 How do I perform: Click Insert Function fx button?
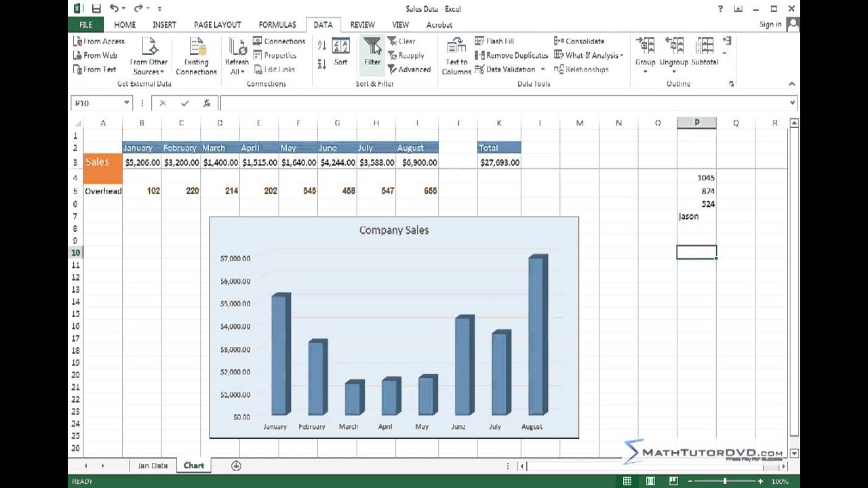tap(207, 103)
